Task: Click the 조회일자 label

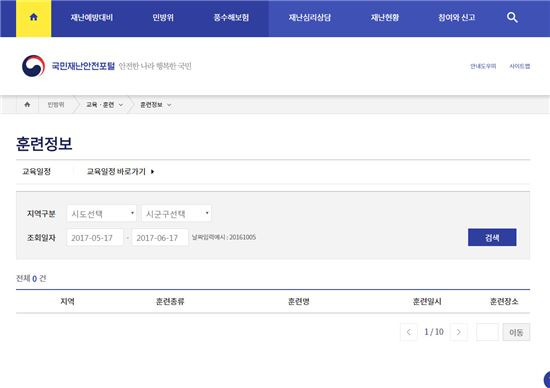Action: [x=41, y=238]
